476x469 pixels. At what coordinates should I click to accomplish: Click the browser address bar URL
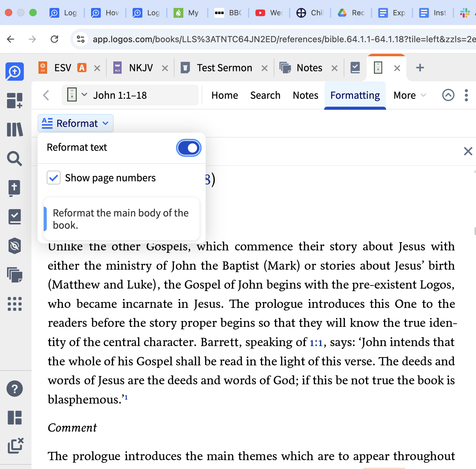coord(284,39)
